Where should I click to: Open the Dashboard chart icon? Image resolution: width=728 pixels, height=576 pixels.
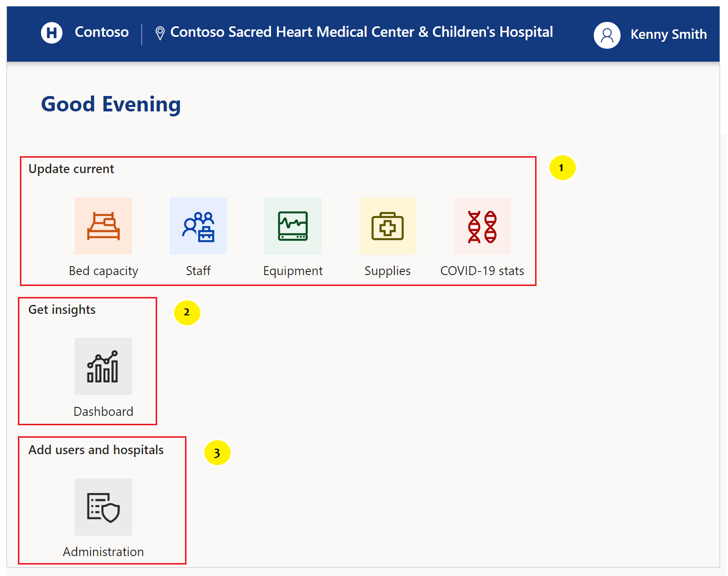103,367
